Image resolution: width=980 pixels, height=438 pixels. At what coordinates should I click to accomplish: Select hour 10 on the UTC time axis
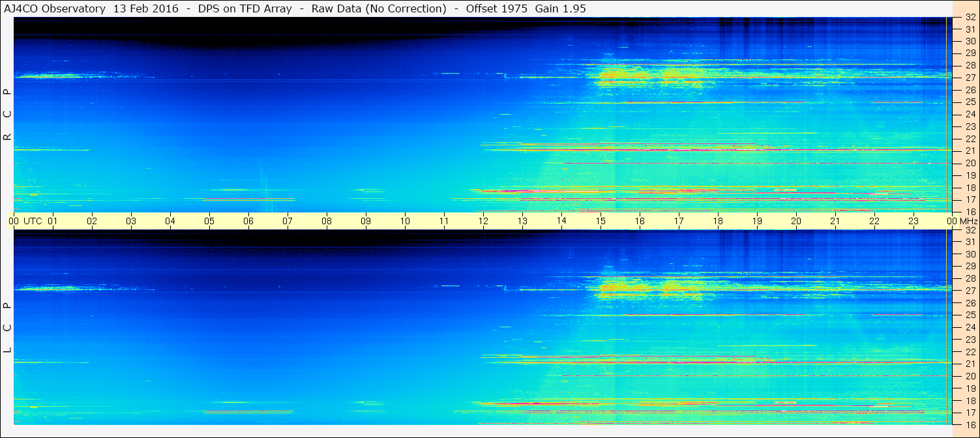tap(405, 221)
